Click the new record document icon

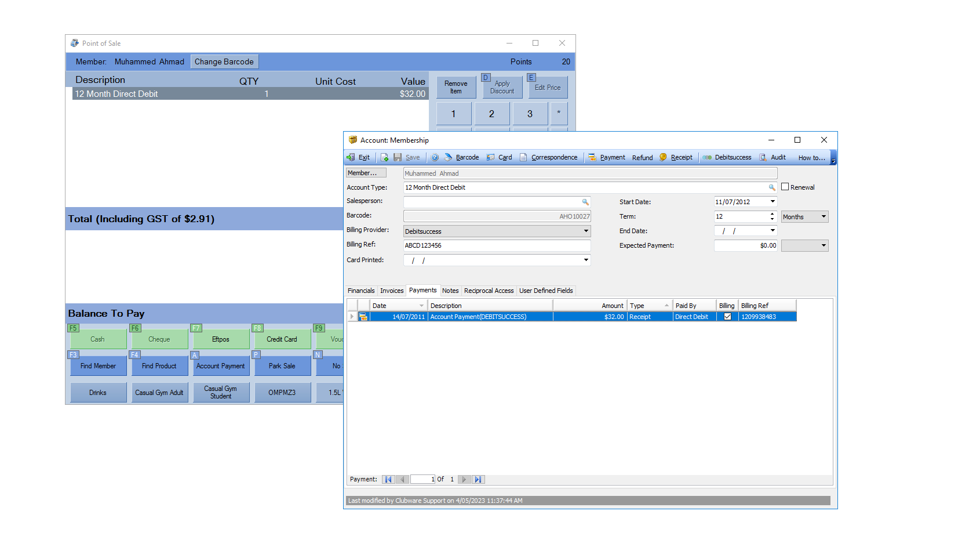click(384, 157)
